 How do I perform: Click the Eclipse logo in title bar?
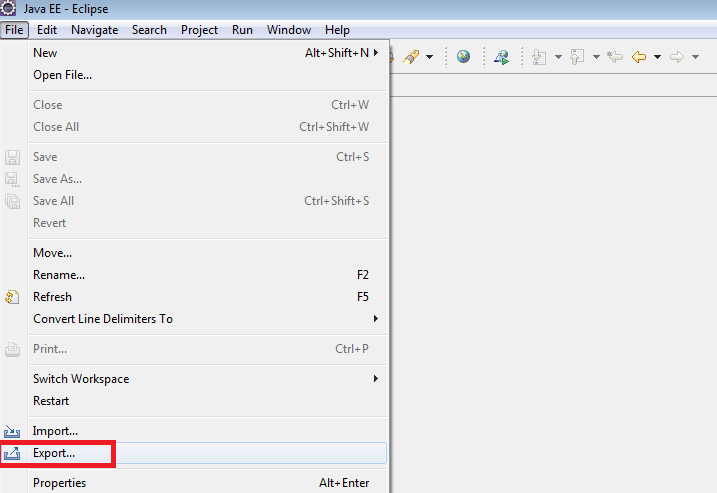point(8,8)
